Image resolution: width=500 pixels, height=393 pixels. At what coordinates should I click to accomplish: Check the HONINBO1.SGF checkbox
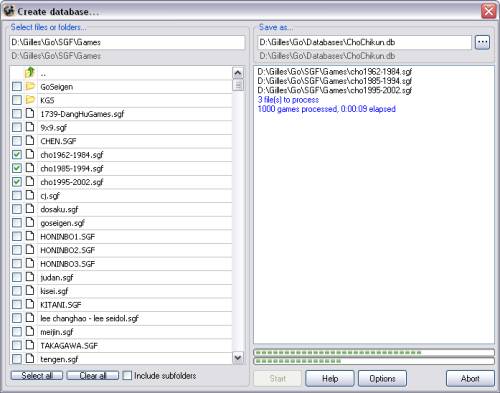pos(17,237)
